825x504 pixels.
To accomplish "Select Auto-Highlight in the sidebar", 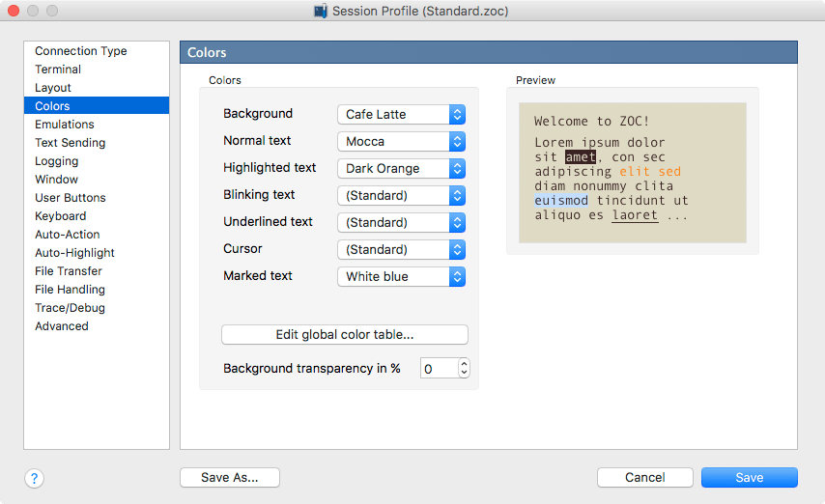I will [x=97, y=253].
